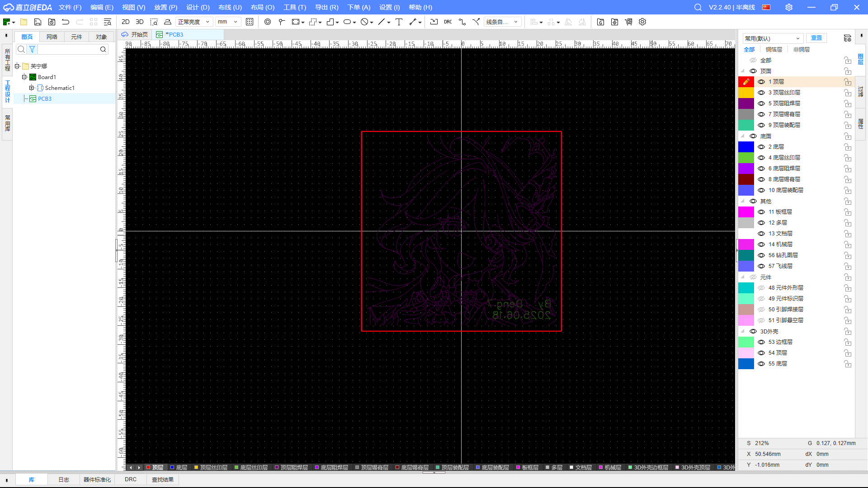Toggle visibility of 11 板框层 layer

point(761,212)
